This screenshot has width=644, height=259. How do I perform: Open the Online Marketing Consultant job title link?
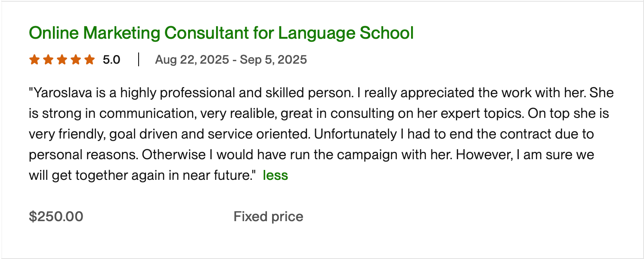(221, 33)
